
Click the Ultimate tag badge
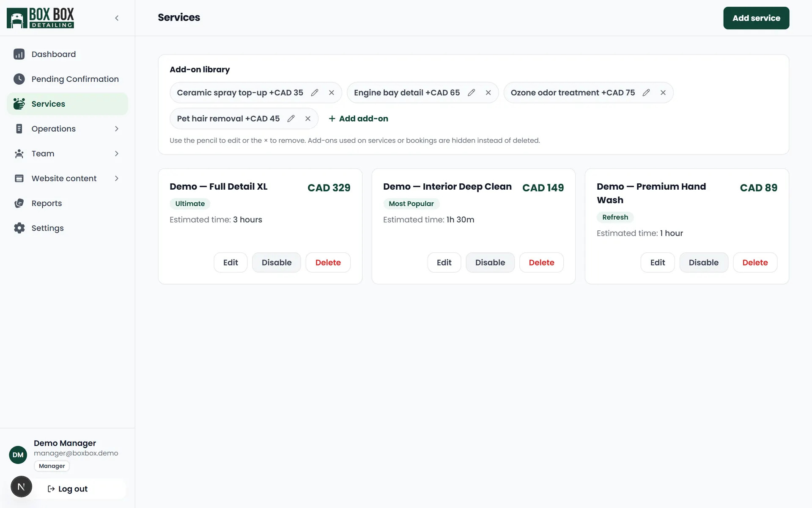190,204
